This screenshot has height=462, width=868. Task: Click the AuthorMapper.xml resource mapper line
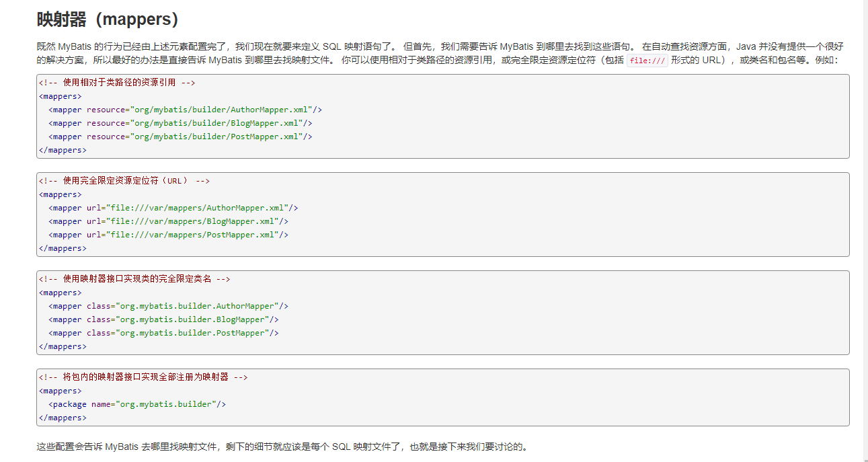tap(185, 110)
